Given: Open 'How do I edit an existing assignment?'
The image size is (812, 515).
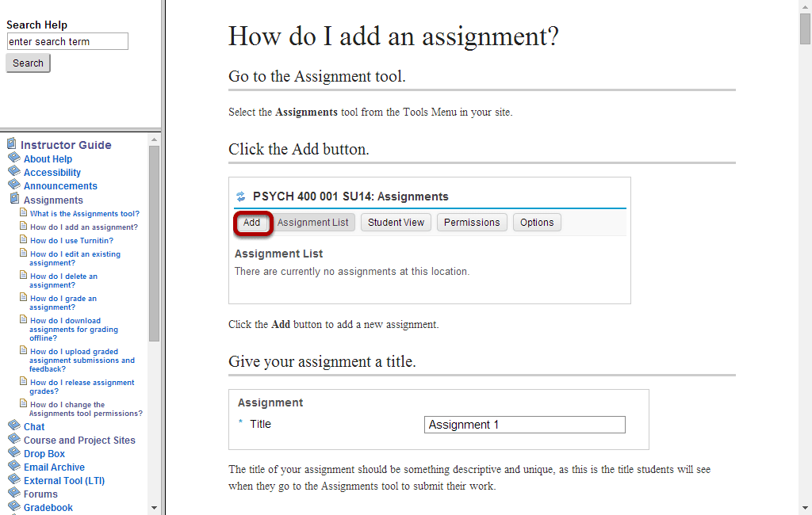Looking at the screenshot, I should [75, 258].
